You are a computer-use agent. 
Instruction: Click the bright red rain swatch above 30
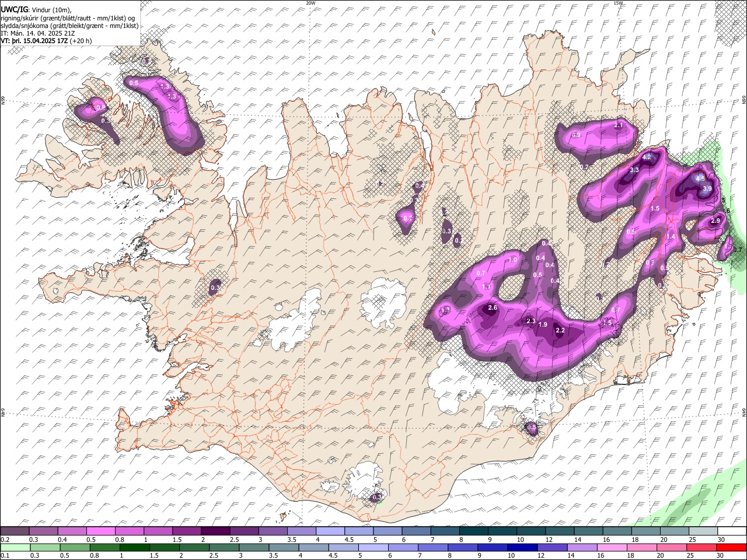click(x=731, y=547)
